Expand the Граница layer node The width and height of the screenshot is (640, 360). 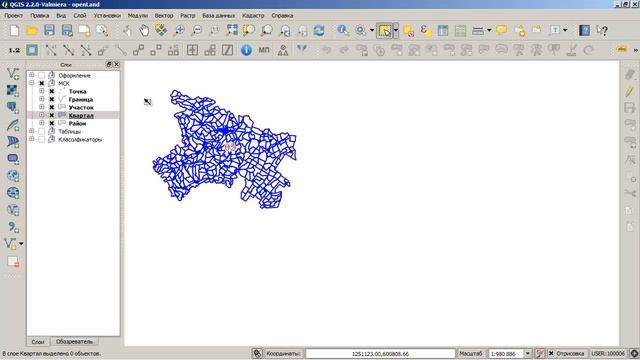pyautogui.click(x=42, y=99)
